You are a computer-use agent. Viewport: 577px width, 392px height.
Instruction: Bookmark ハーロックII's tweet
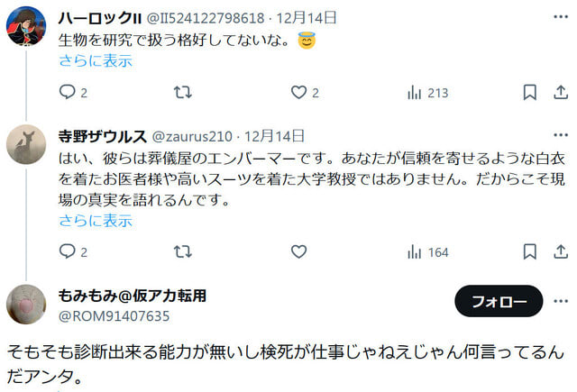529,92
